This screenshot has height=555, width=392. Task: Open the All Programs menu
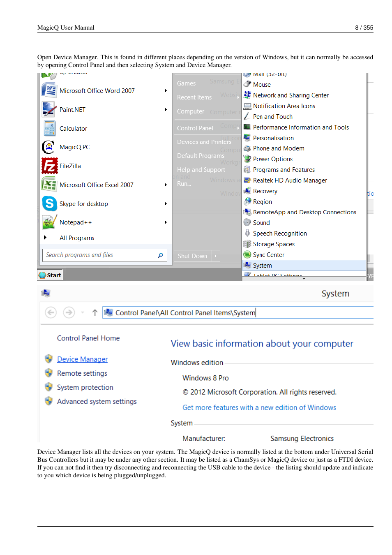pyautogui.click(x=76, y=238)
